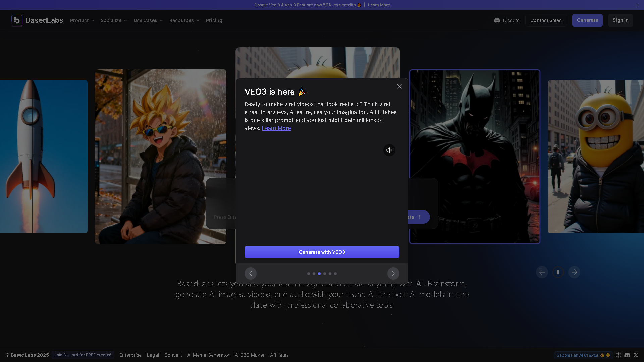Click the spark icon near the footer social links
Image resolution: width=644 pixels, height=362 pixels.
pos(619,355)
